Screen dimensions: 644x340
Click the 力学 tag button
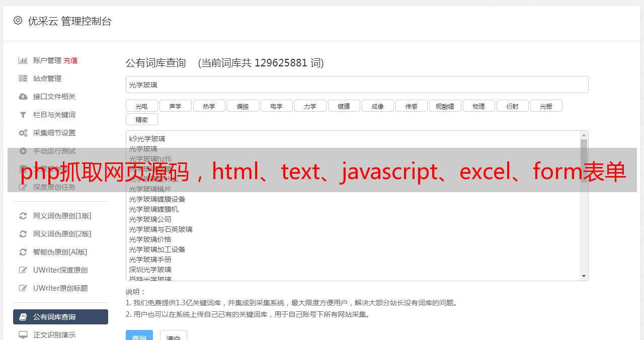coord(310,106)
